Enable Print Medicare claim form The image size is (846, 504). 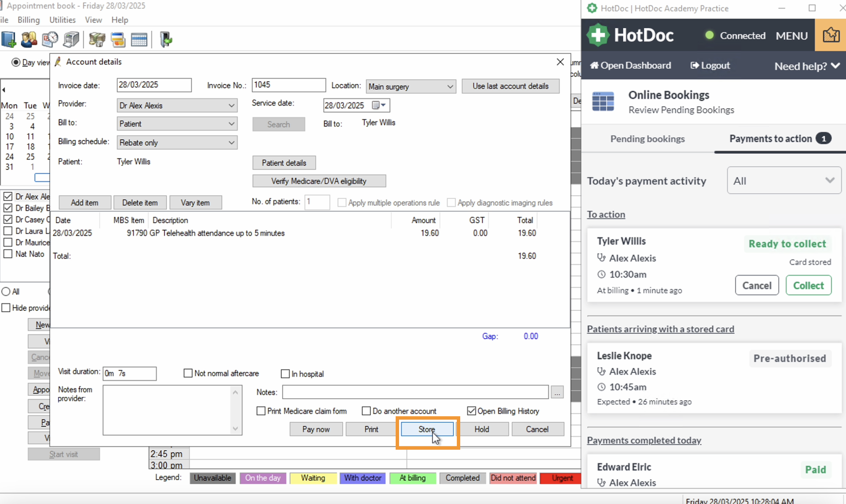coord(261,411)
